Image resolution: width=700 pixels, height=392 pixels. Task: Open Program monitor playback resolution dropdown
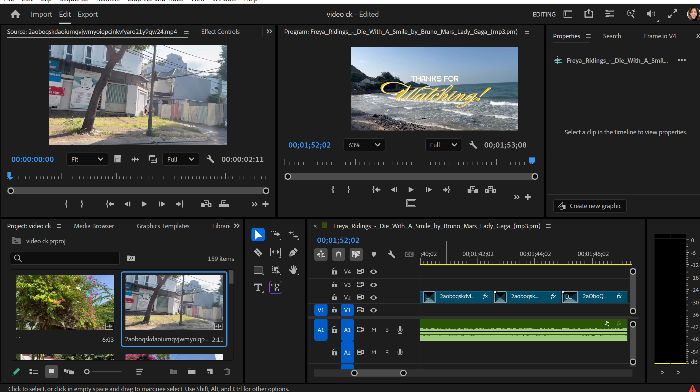coord(443,145)
